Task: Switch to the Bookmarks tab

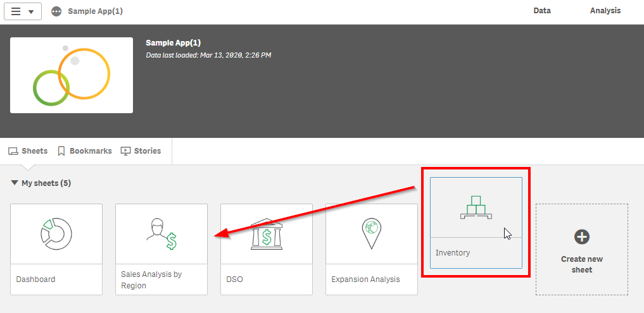Action: coord(85,151)
